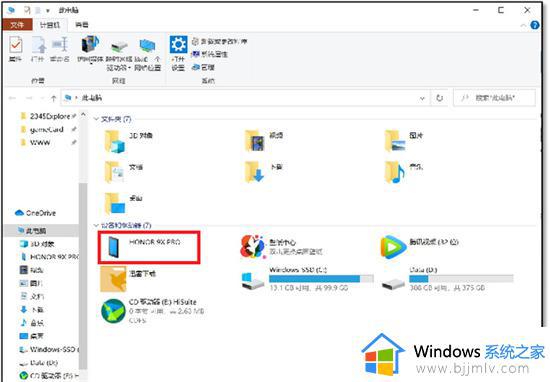Select the Desktop folder icon

[115, 204]
